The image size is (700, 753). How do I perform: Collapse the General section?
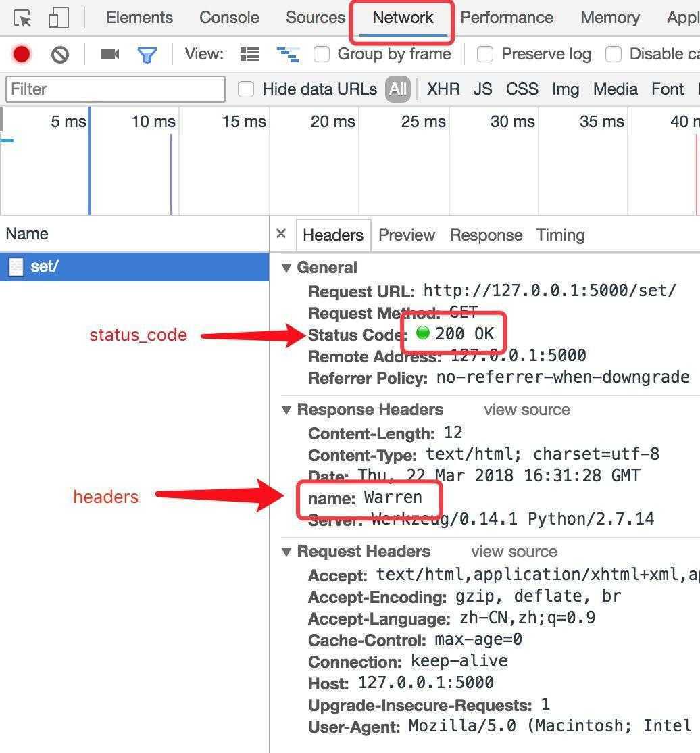[x=286, y=268]
